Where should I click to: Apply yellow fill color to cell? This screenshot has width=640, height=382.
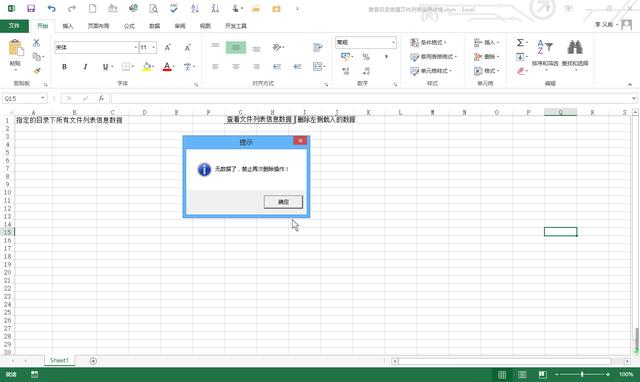click(x=147, y=67)
